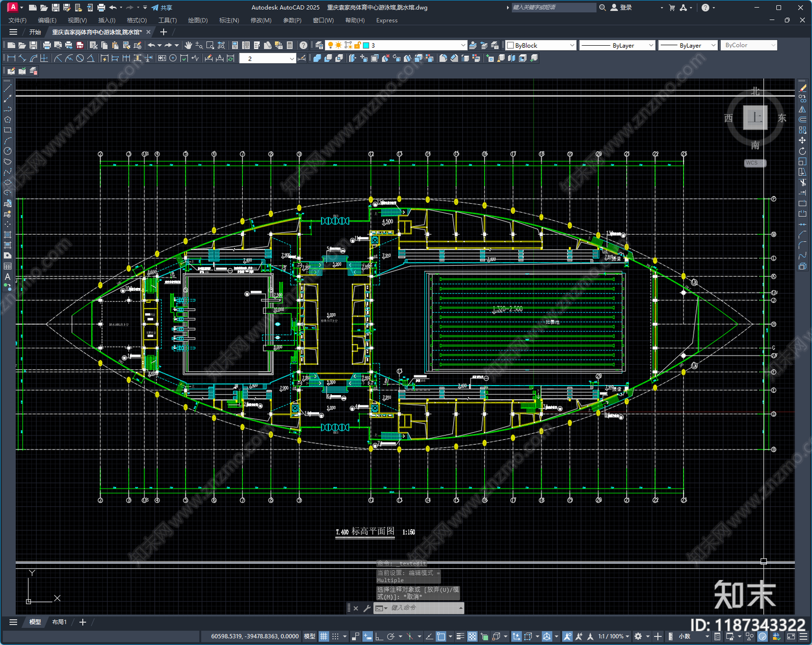Open the calculator icon in standard toolbar
The width and height of the screenshot is (812, 645).
pos(290,45)
